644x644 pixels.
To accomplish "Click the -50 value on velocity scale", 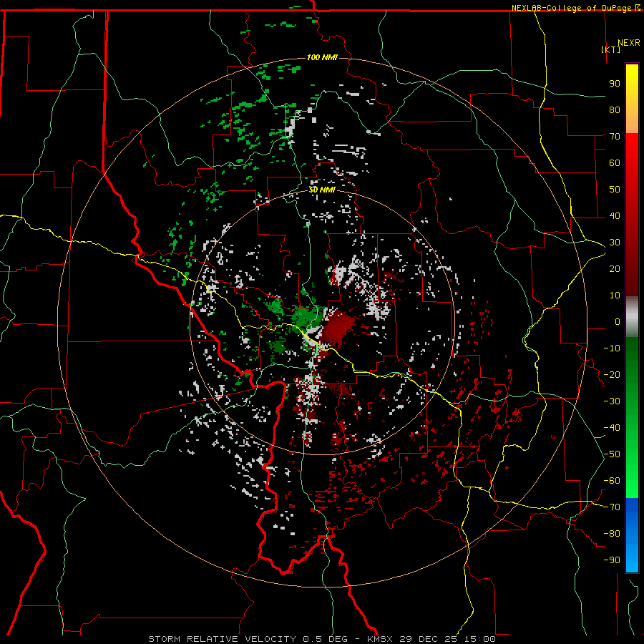I will (612, 454).
